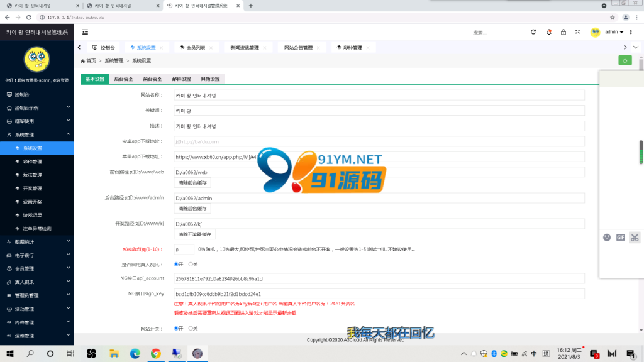Click the browser reload button
Viewport: 644px width, 362px height.
(x=29, y=18)
